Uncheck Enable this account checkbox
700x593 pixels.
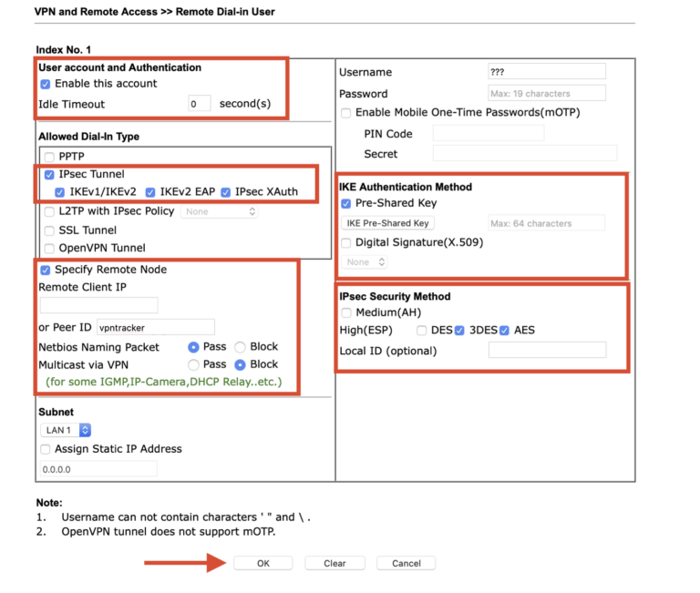[x=46, y=84]
